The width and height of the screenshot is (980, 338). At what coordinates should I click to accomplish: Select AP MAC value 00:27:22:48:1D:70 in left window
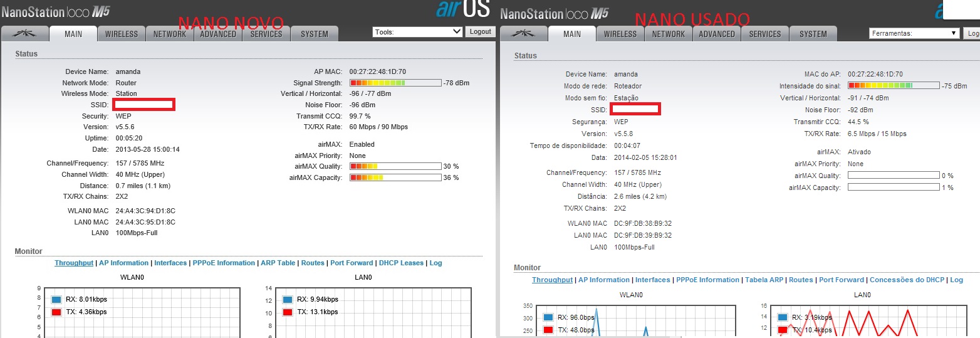378,72
